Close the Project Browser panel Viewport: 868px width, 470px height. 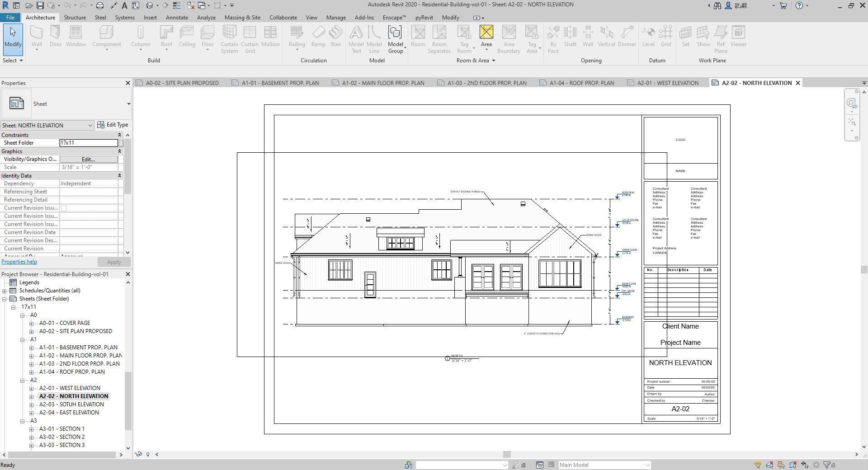(x=127, y=274)
